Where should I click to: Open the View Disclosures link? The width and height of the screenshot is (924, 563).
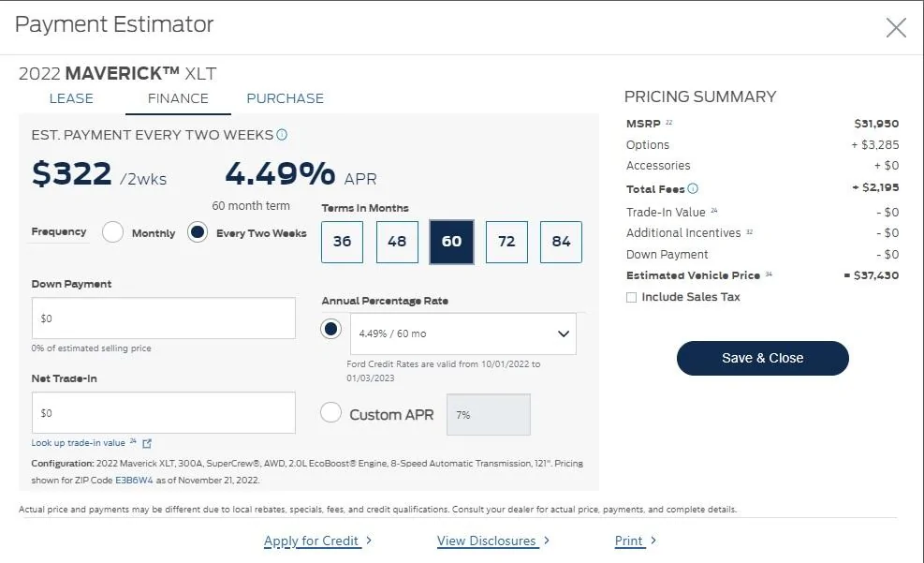487,541
